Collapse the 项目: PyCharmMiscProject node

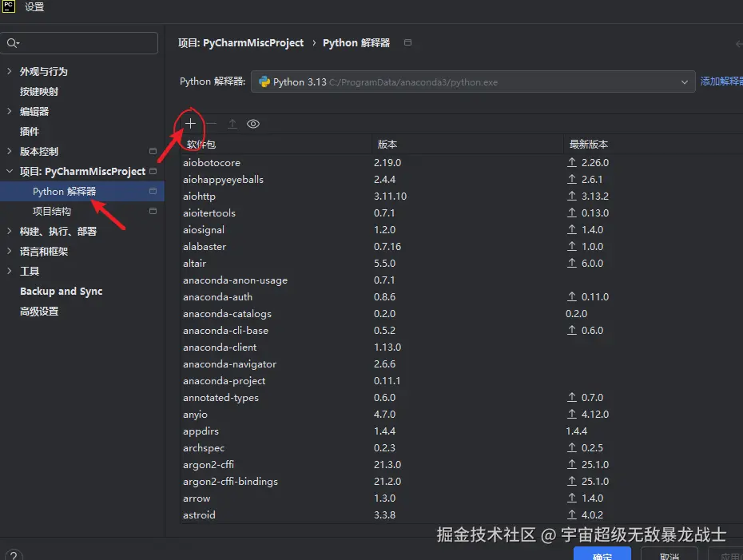click(9, 171)
